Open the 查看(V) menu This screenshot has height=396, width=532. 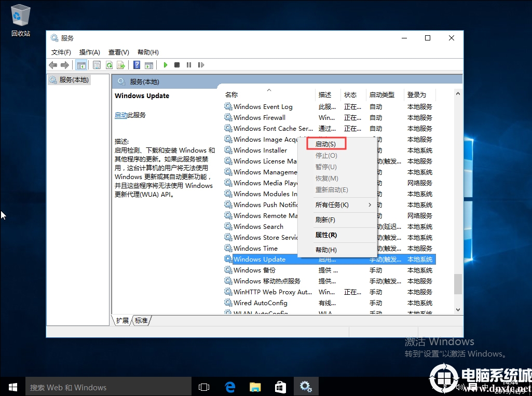coord(119,52)
